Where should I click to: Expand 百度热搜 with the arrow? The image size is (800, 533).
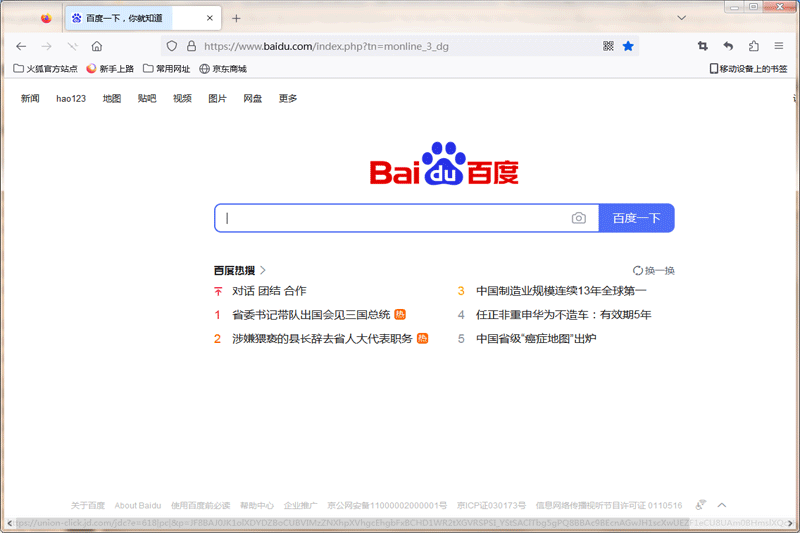point(263,271)
